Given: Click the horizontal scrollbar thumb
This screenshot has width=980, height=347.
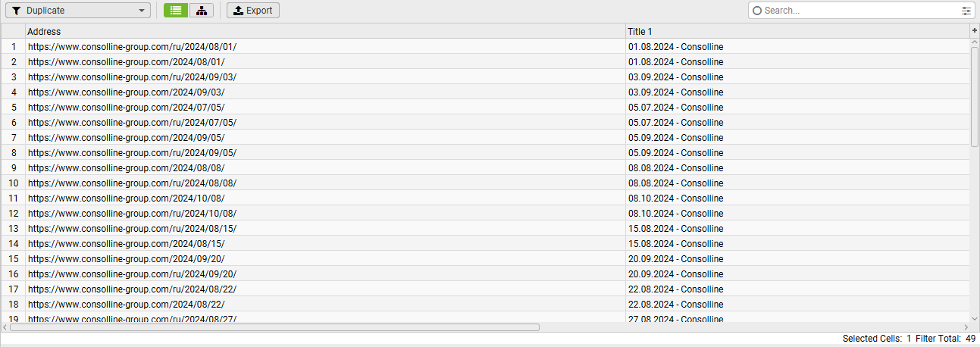Looking at the screenshot, I should pos(274,327).
